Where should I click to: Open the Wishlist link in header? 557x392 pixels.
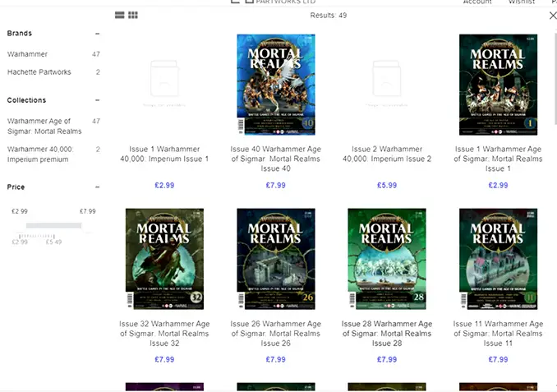(x=522, y=2)
